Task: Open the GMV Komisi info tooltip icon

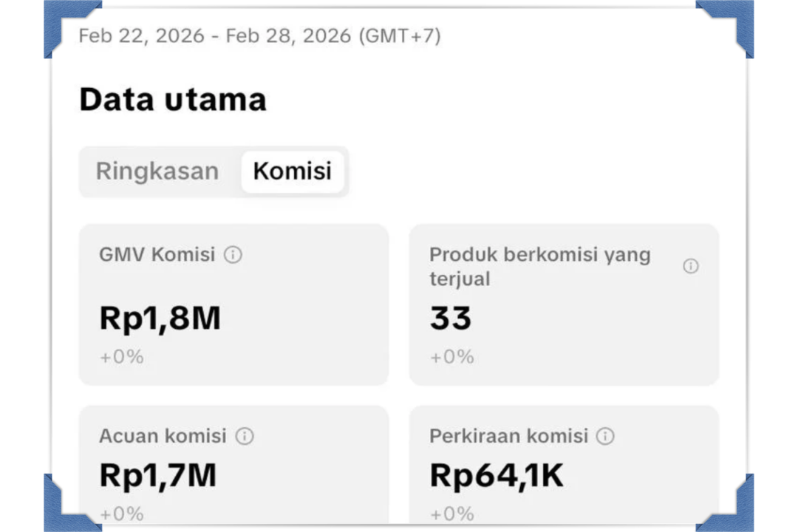Action: click(233, 254)
